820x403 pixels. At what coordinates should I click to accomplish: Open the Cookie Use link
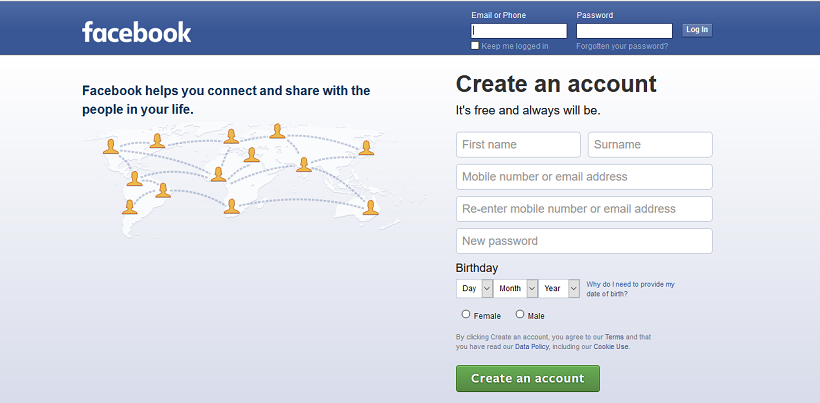pyautogui.click(x=611, y=347)
